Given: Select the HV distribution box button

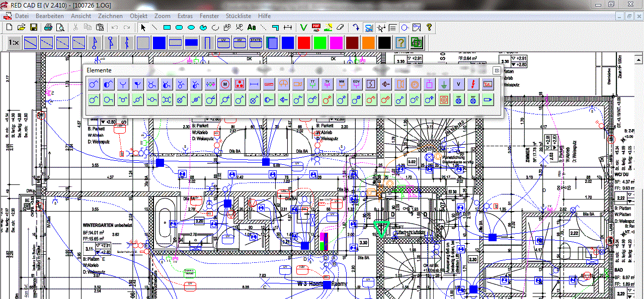Looking at the screenshot, I should point(239,43).
